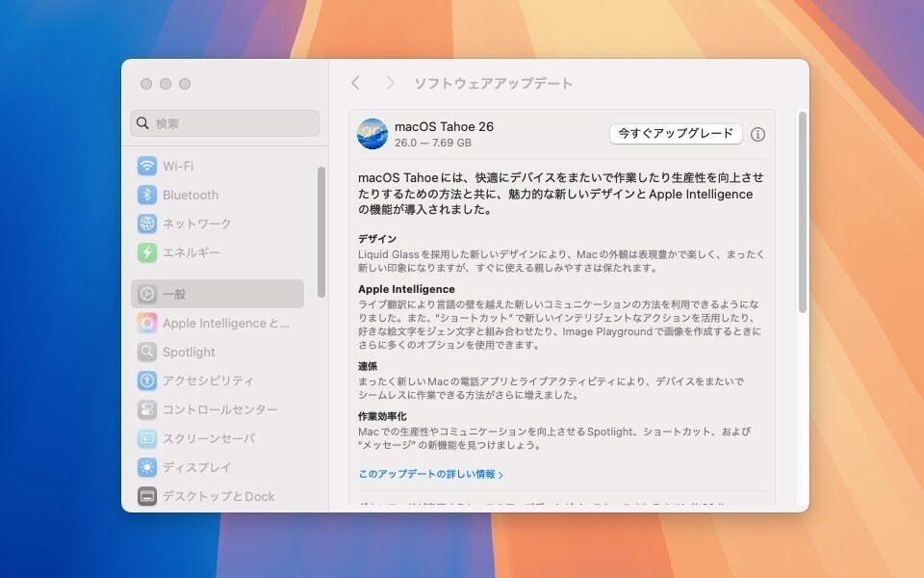This screenshot has width=924, height=578.
Task: Click the ソフトウェアアップデート title
Action: tap(493, 83)
